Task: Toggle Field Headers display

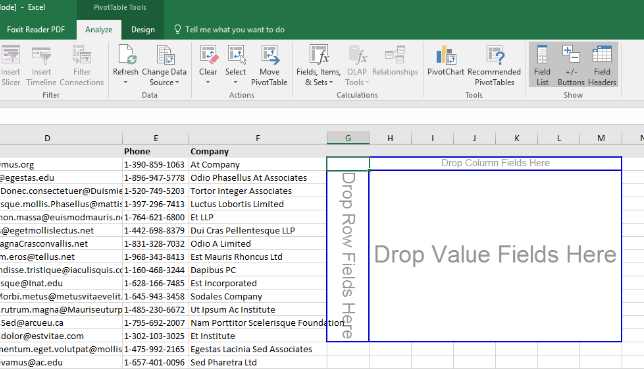Action: pyautogui.click(x=602, y=65)
